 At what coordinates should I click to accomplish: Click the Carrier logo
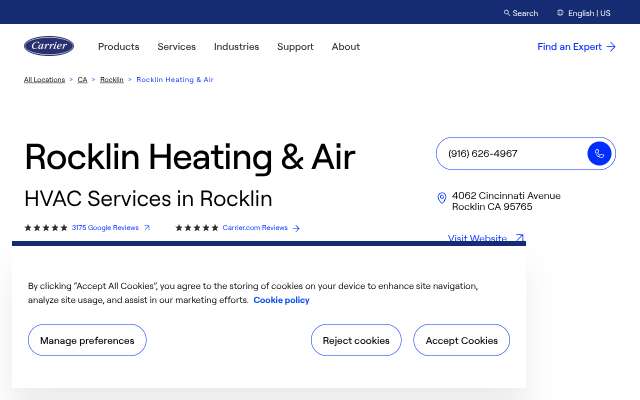tap(49, 46)
